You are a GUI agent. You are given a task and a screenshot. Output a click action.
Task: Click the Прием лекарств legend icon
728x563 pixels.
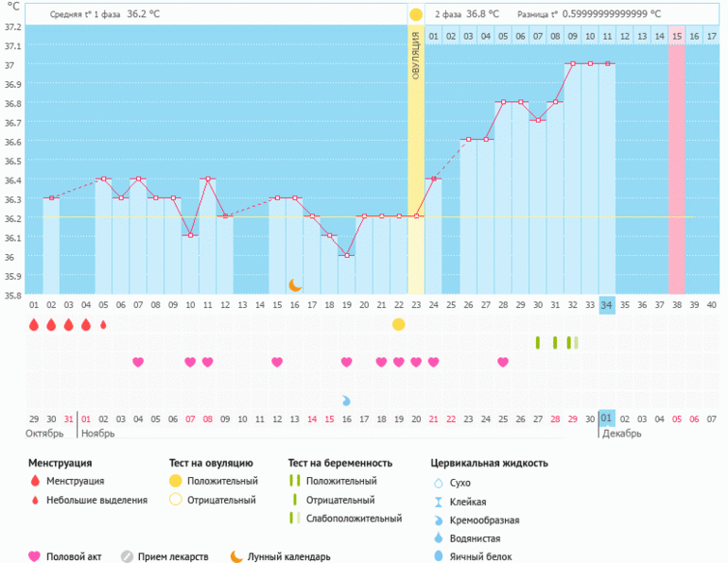click(x=127, y=557)
